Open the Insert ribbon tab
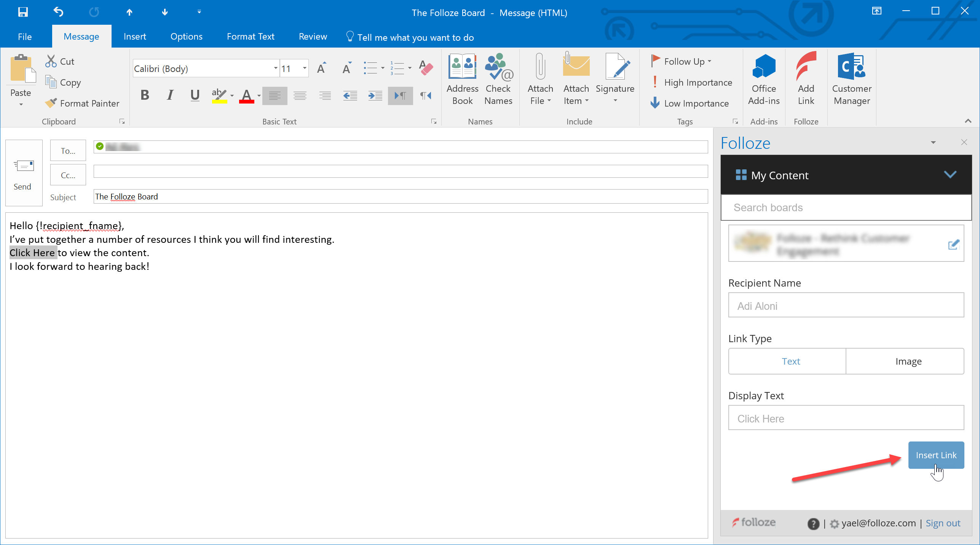This screenshot has height=545, width=980. click(135, 36)
